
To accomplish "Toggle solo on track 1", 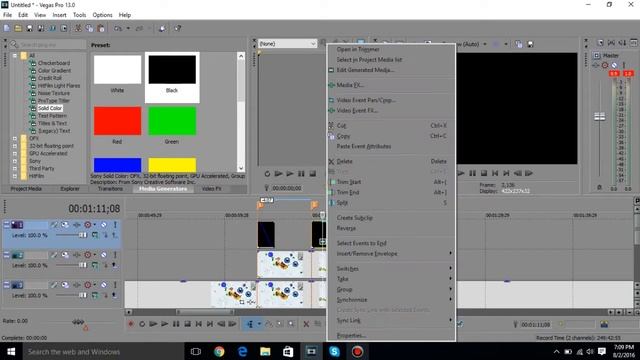I will (115, 224).
